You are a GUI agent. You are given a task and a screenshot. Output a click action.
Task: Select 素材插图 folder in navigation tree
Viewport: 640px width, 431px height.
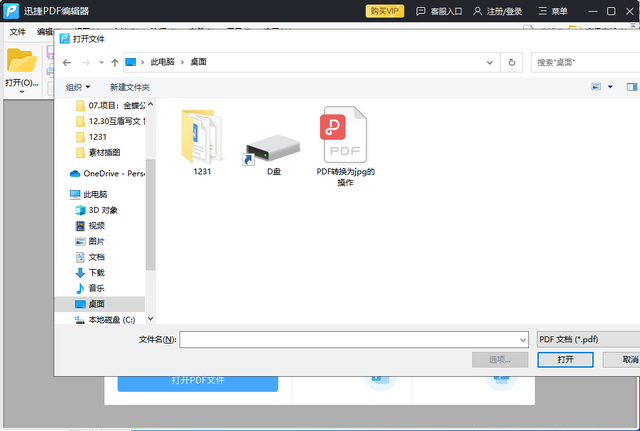[98, 152]
